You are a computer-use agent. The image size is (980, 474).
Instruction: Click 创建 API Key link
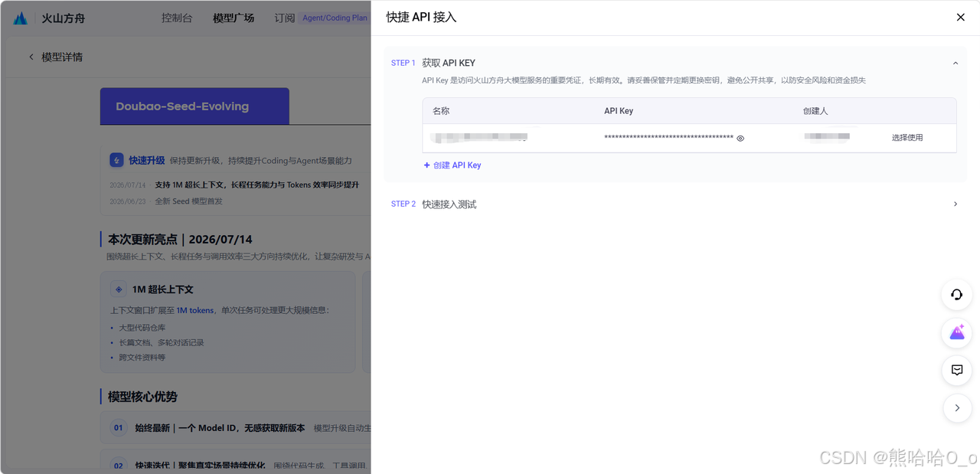click(452, 165)
